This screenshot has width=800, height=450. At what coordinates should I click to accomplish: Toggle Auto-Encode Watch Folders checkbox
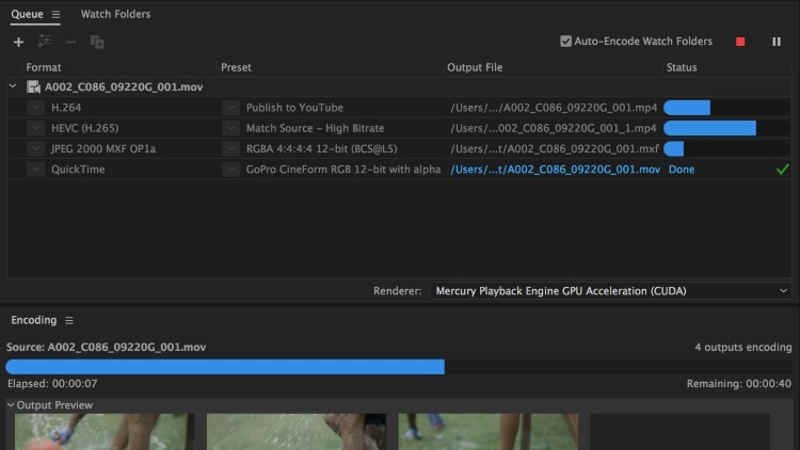pyautogui.click(x=565, y=41)
